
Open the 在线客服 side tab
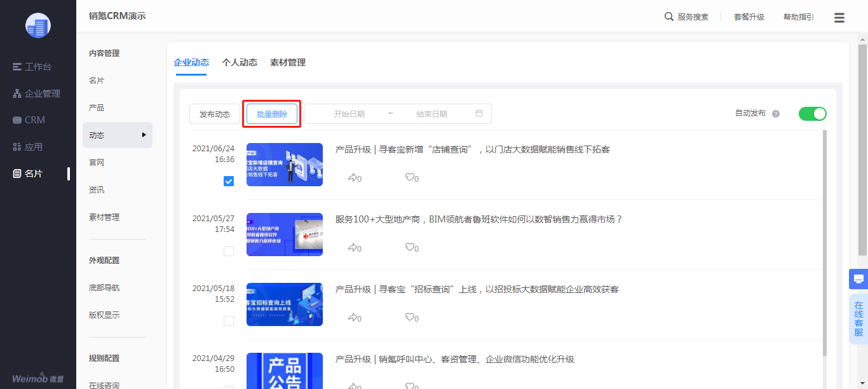point(858,319)
